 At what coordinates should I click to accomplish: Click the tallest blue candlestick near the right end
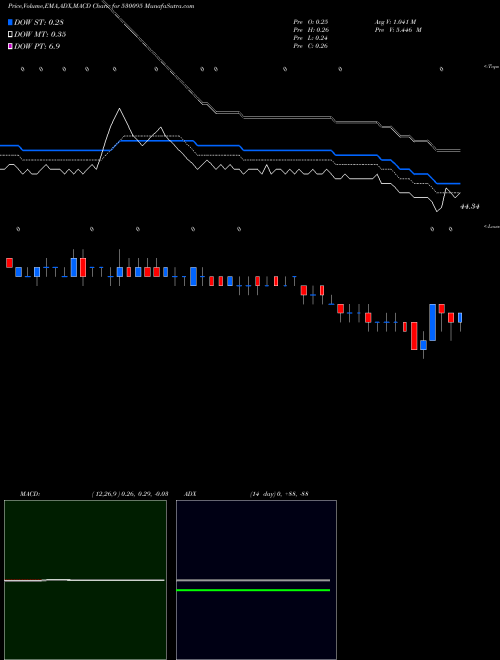[x=432, y=322]
